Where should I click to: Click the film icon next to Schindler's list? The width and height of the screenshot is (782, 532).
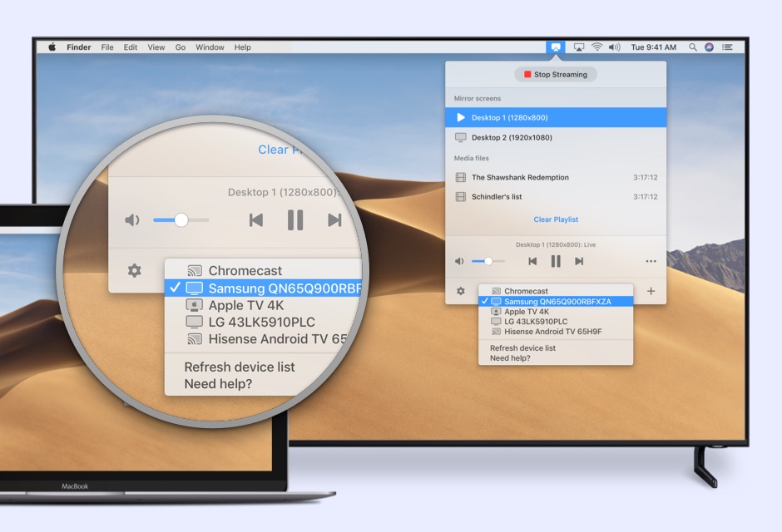click(x=461, y=197)
